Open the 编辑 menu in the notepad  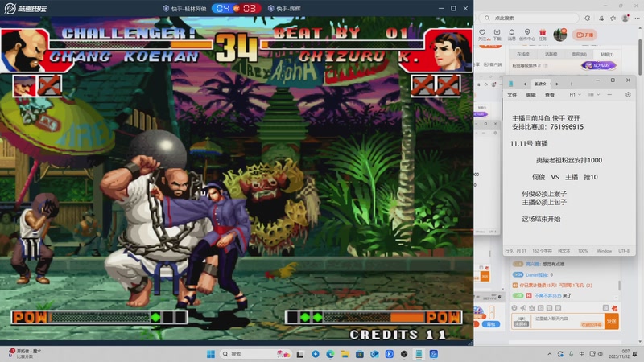coord(531,95)
